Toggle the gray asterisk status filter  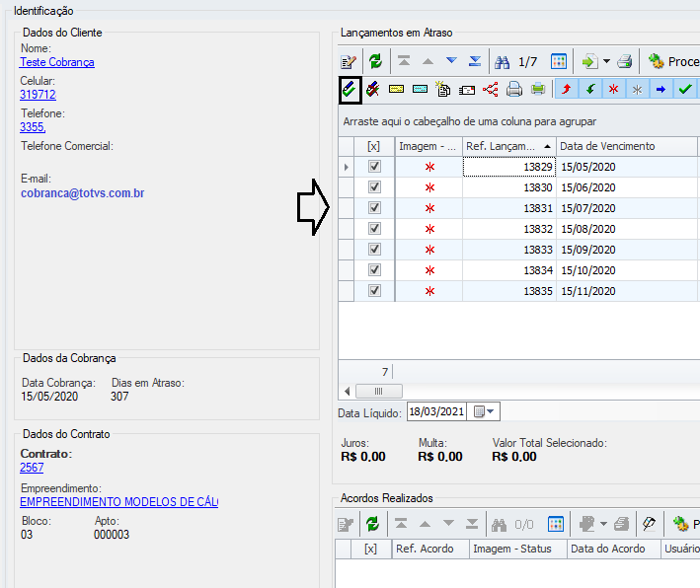coord(638,90)
